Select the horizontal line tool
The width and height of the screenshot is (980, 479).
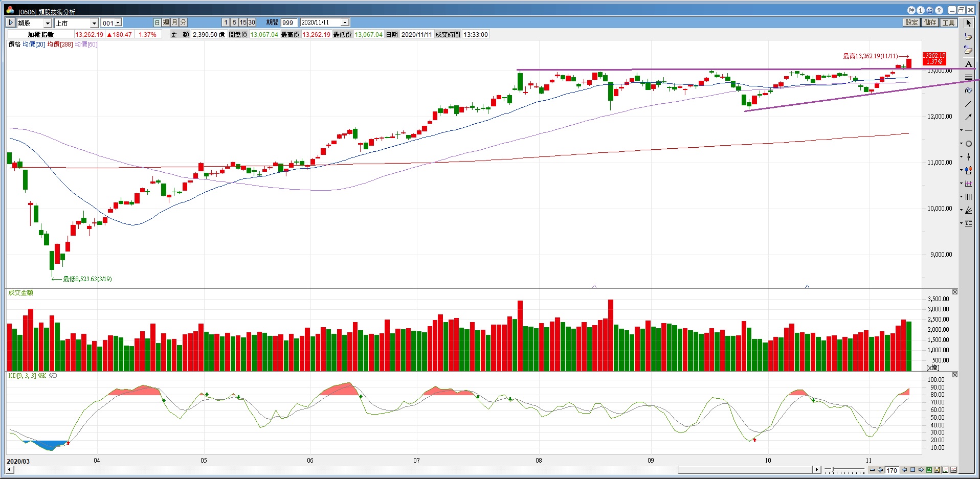(969, 130)
